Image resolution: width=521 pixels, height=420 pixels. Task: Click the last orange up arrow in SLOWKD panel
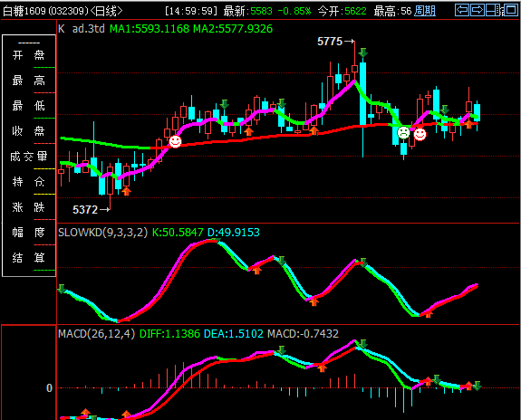[428, 313]
